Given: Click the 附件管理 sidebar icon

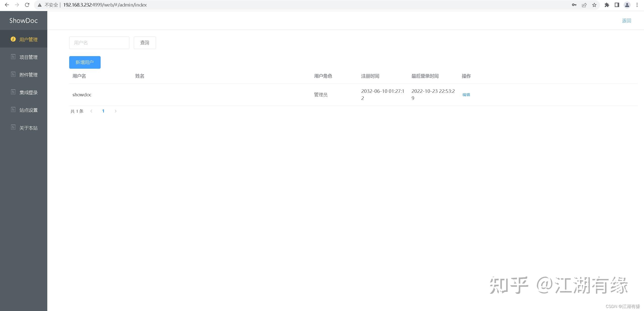Looking at the screenshot, I should coord(13,74).
